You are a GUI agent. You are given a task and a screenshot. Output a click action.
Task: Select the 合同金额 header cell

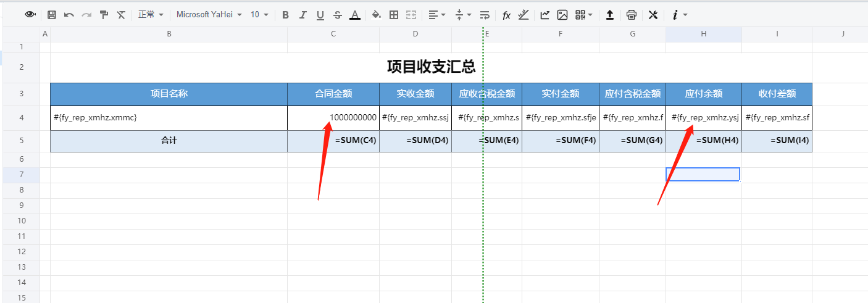click(333, 94)
